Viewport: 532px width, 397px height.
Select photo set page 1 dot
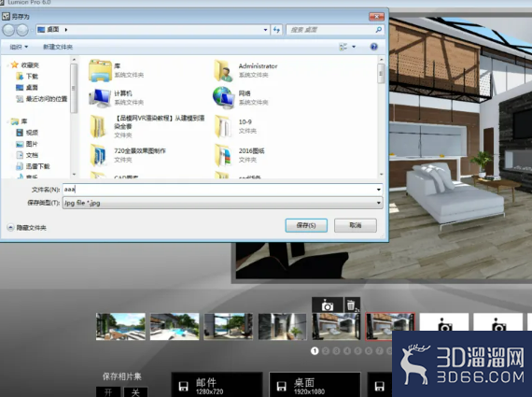point(315,351)
